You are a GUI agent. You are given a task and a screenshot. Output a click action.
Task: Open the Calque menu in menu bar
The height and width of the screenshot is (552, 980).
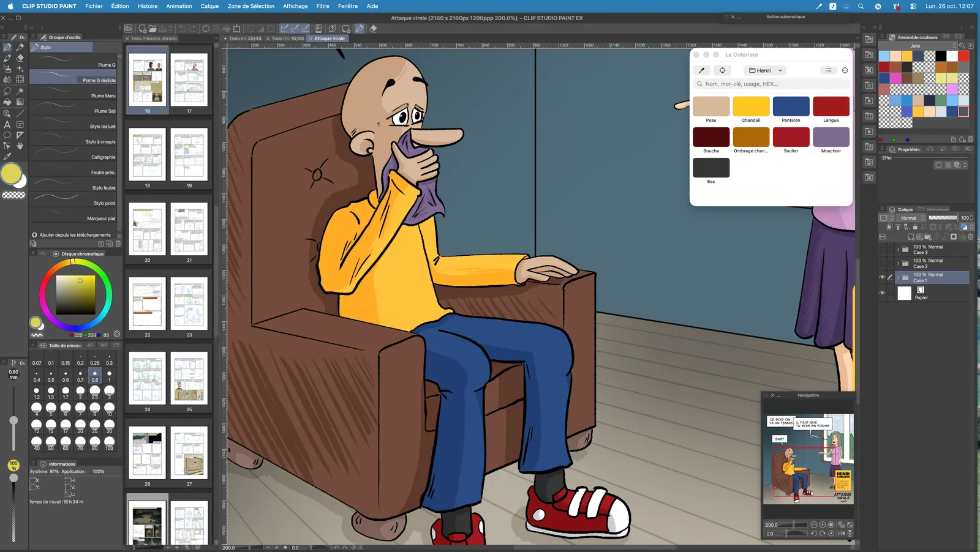(x=209, y=6)
